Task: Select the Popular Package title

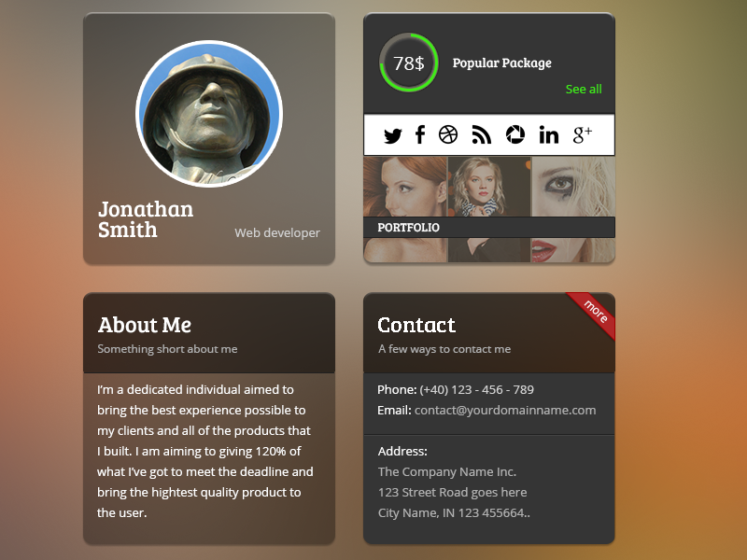Action: coord(501,63)
